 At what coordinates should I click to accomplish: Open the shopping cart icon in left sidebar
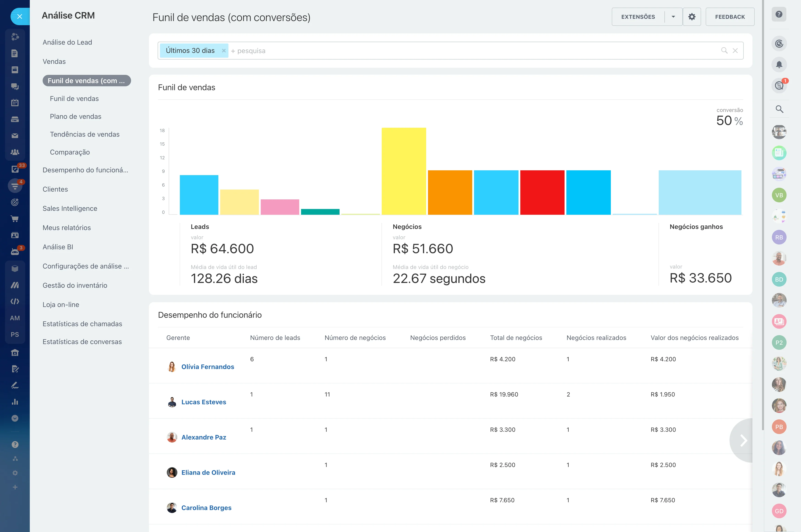[x=15, y=219]
